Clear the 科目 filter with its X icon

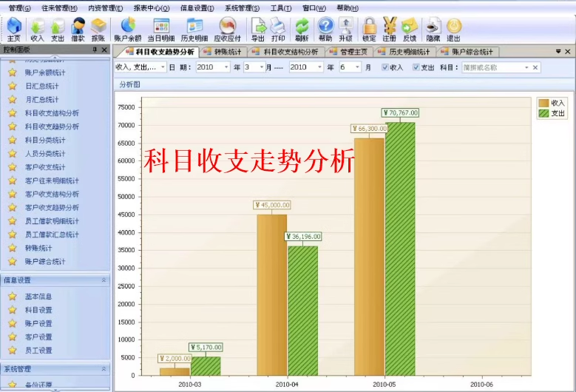[x=535, y=67]
